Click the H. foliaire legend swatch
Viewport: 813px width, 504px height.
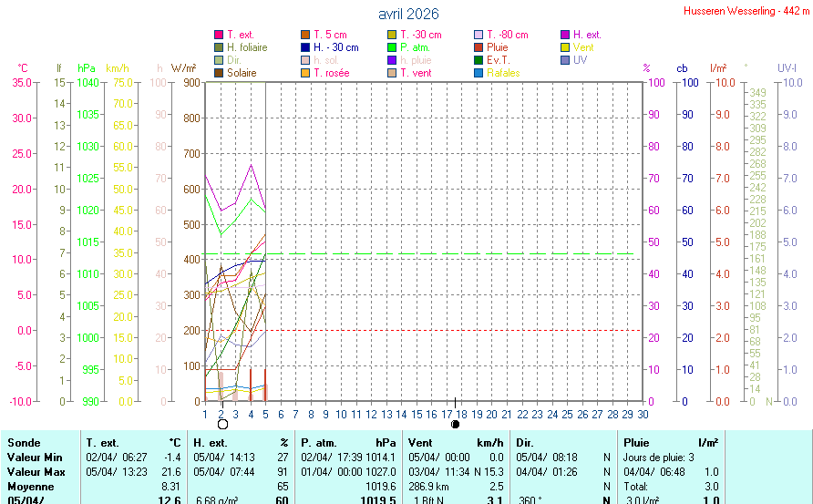tap(219, 47)
